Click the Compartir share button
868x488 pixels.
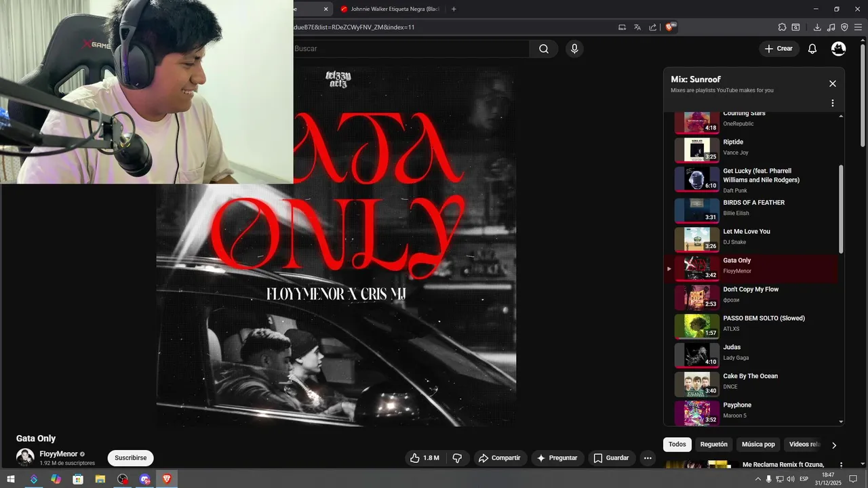(x=500, y=458)
